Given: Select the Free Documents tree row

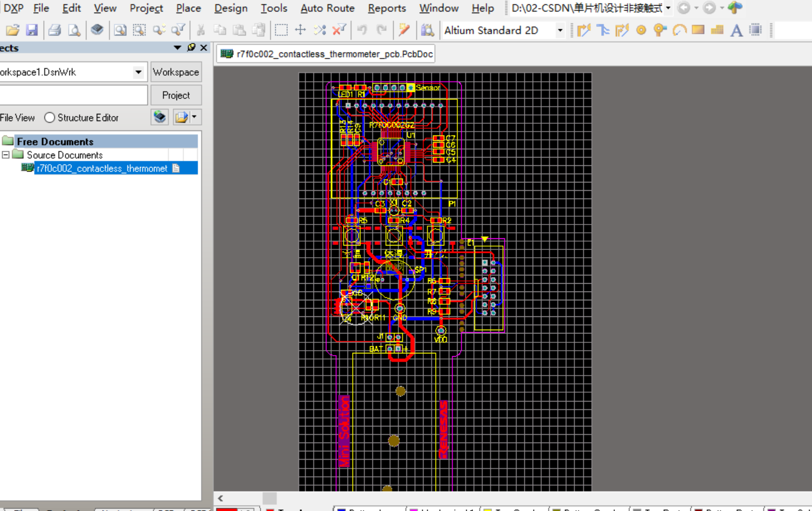Looking at the screenshot, I should (100, 142).
